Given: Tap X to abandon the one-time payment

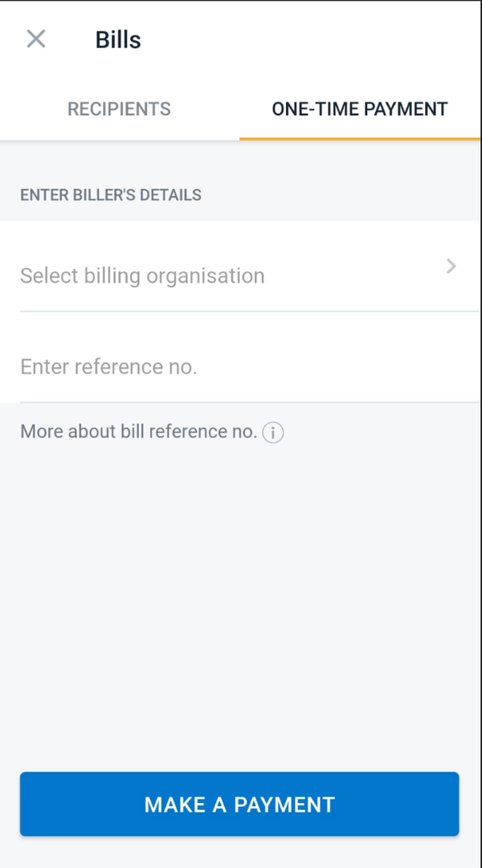Looking at the screenshot, I should point(35,39).
